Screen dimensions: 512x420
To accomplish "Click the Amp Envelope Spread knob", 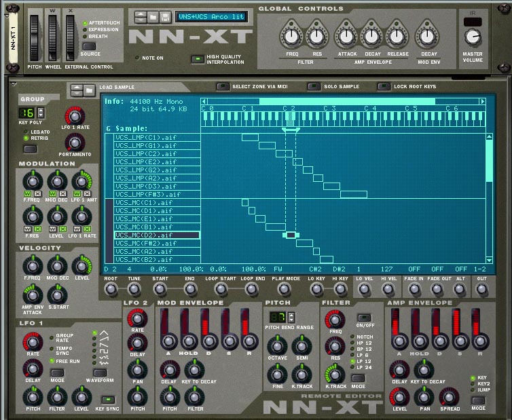I will pyautogui.click(x=450, y=397).
